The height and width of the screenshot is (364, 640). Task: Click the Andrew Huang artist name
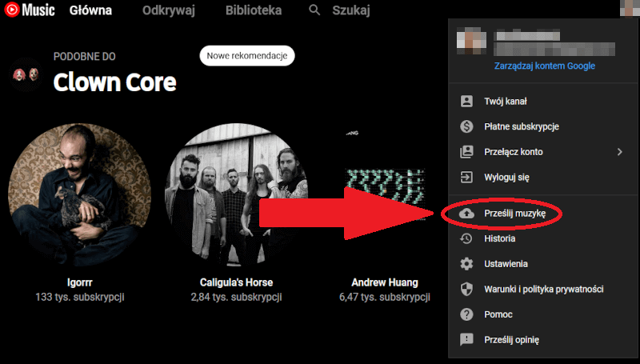tap(385, 282)
